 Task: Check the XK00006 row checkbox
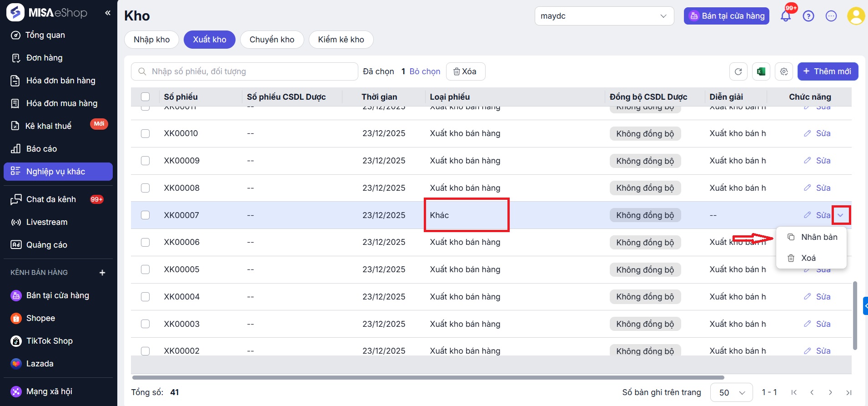[146, 242]
